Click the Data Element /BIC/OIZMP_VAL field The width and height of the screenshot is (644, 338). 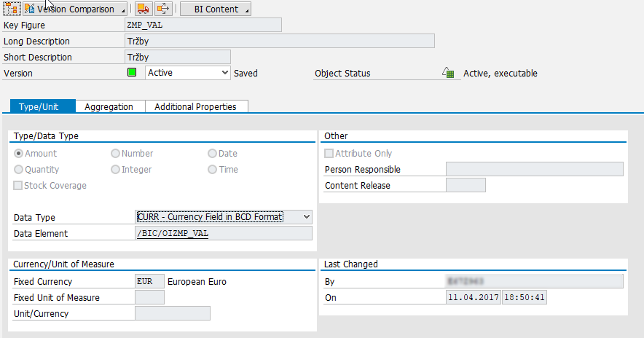click(223, 233)
